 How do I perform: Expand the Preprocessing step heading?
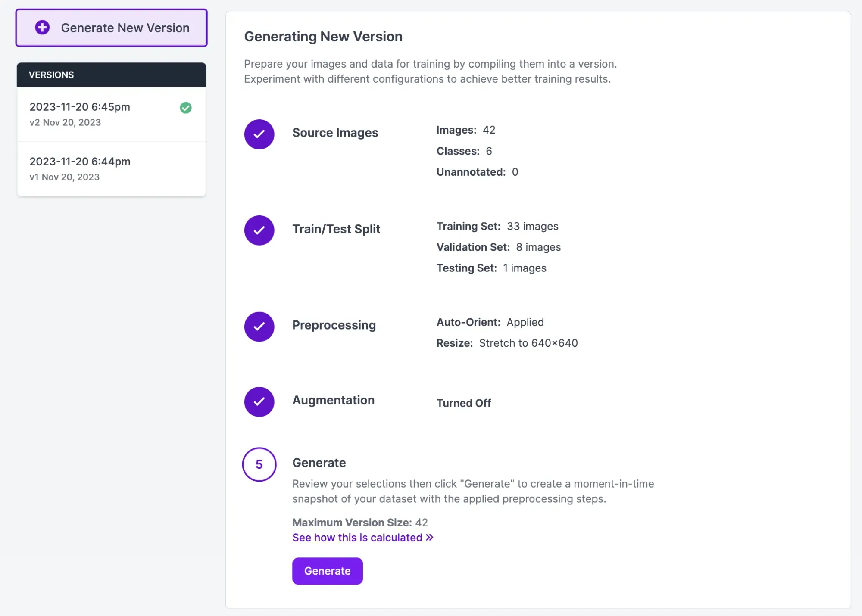[x=334, y=325]
